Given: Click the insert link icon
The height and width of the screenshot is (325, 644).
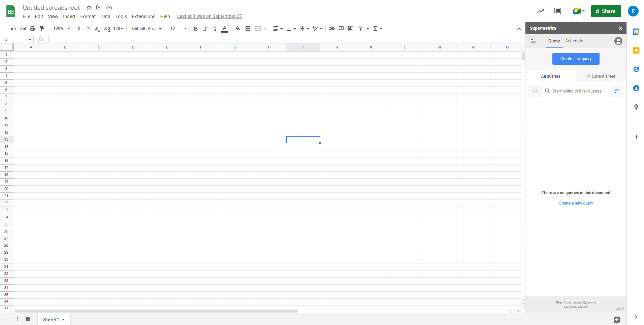Looking at the screenshot, I should coord(331,29).
